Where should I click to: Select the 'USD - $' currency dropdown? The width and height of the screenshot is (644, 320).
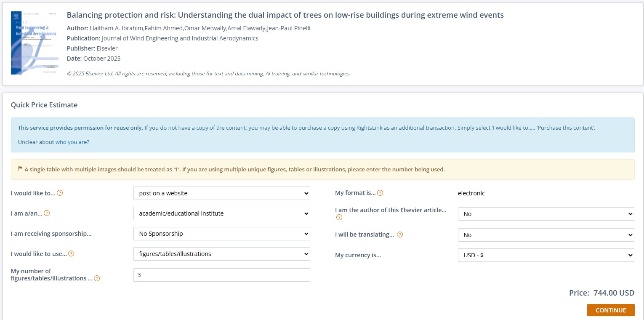tap(546, 255)
